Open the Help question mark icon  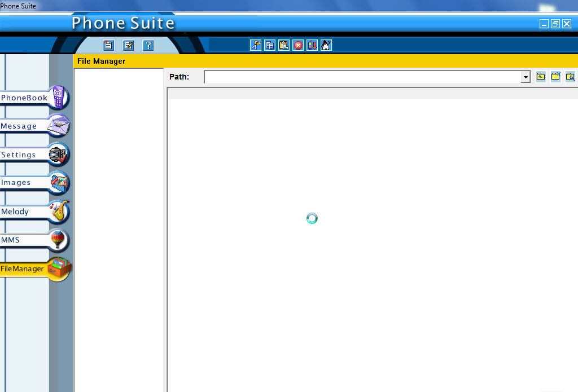[x=148, y=46]
